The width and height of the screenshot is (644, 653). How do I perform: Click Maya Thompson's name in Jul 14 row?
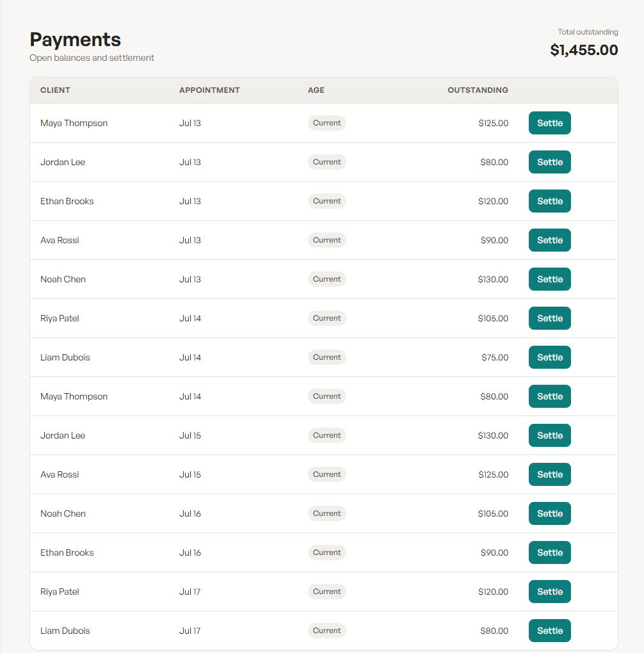(74, 396)
